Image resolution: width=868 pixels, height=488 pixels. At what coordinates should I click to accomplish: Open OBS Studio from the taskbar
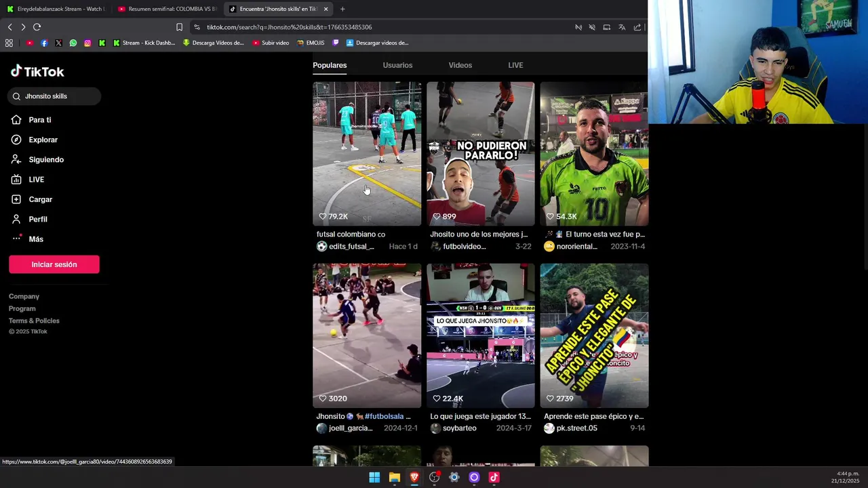[x=434, y=477]
